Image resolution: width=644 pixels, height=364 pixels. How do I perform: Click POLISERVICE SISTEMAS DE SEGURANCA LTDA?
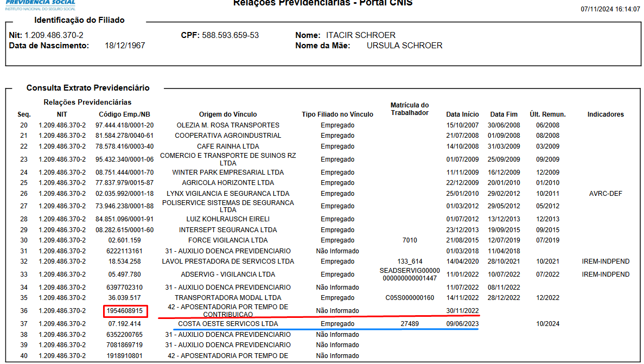[228, 206]
